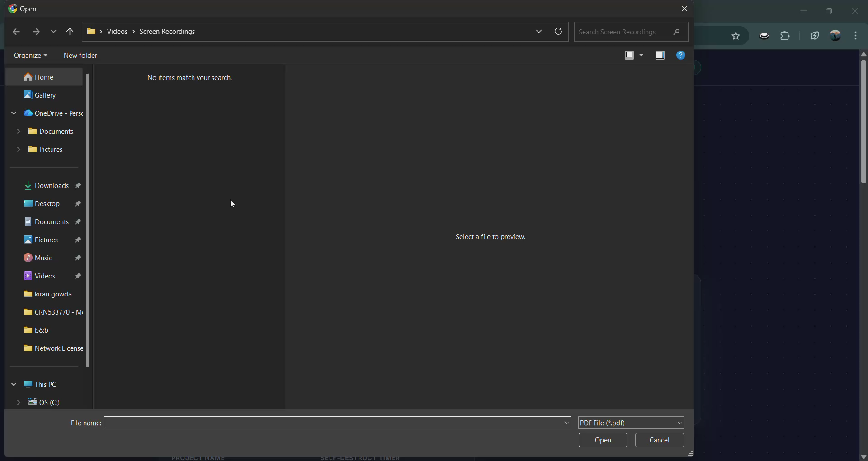868x461 pixels.
Task: Refresh the Screen Recordings folder view
Action: click(x=559, y=32)
